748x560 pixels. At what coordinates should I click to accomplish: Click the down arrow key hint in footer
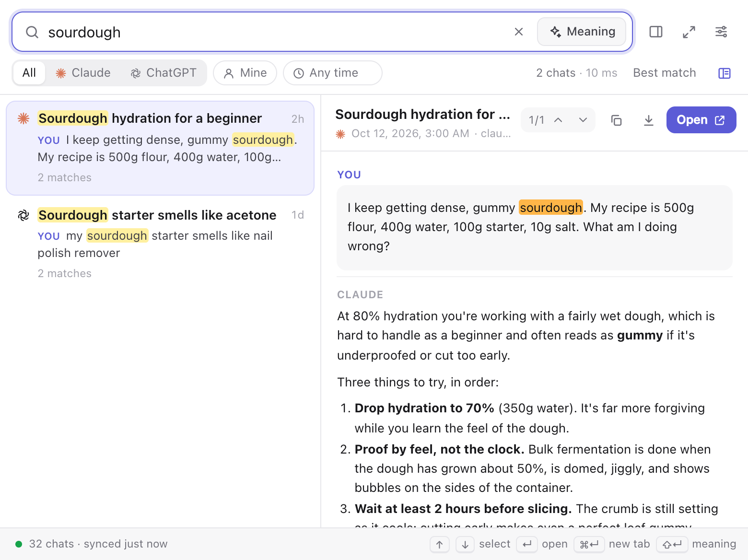(x=465, y=544)
